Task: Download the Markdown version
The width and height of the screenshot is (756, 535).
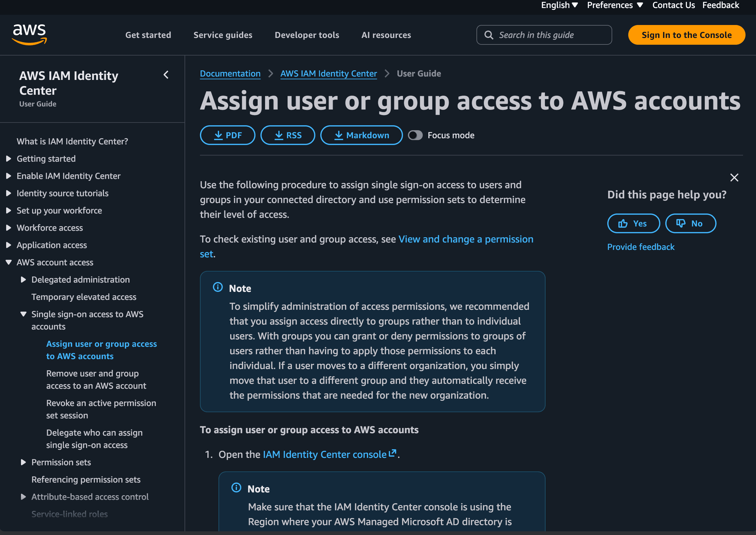Action: pos(361,135)
